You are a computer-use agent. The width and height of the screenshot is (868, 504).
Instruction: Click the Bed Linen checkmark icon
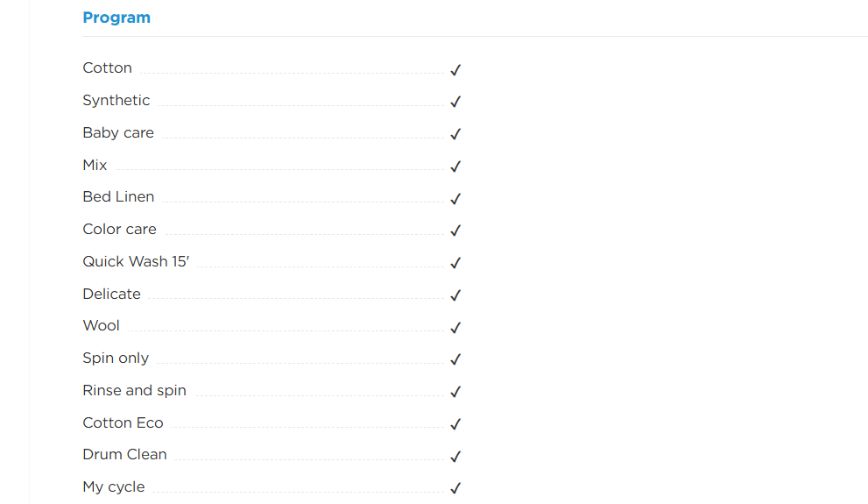[x=455, y=199]
